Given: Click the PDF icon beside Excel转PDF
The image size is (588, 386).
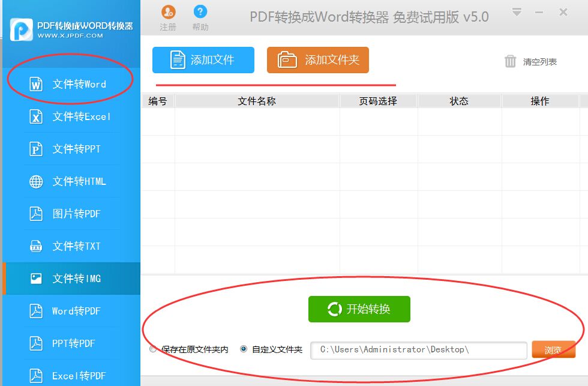Looking at the screenshot, I should (x=36, y=376).
